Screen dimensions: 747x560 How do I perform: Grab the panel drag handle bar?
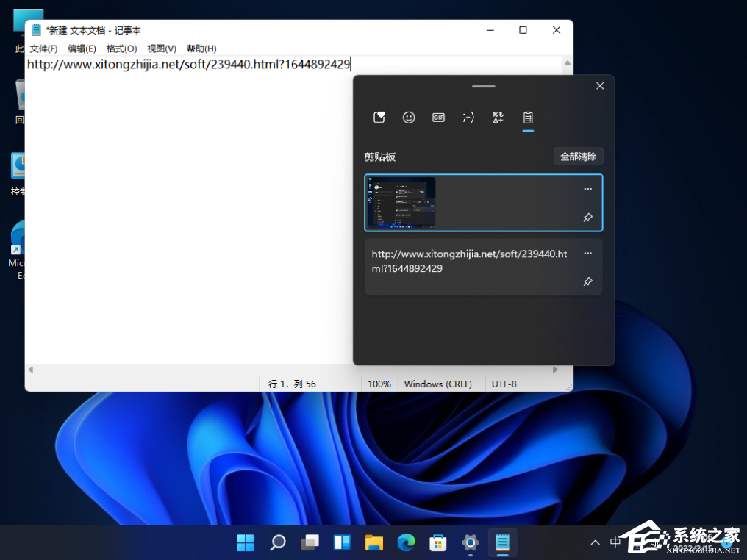coord(484,86)
